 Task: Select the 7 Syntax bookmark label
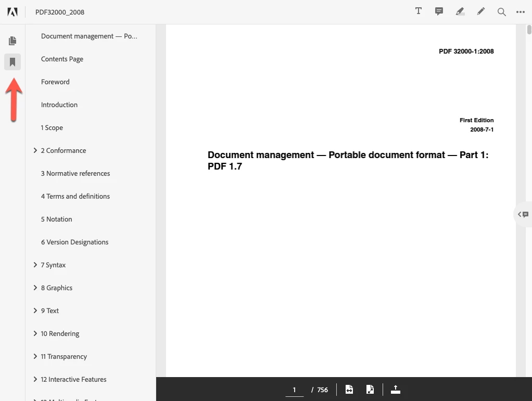pos(53,265)
